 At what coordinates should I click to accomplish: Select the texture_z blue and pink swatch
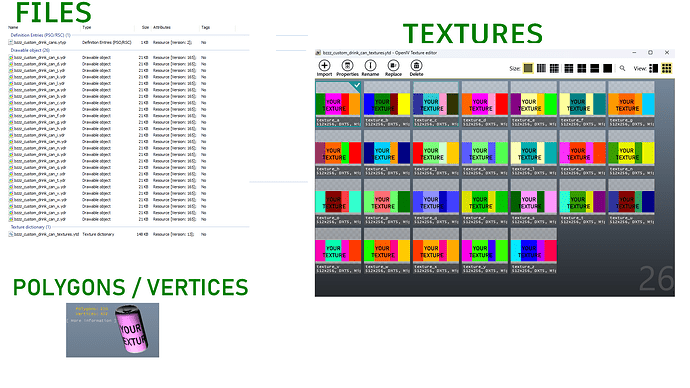(534, 250)
